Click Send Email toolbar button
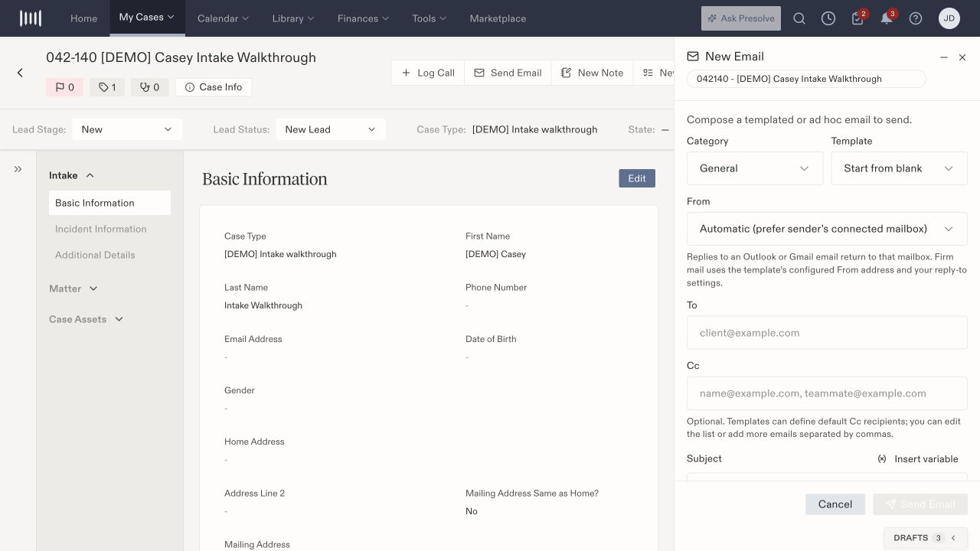 pos(508,73)
